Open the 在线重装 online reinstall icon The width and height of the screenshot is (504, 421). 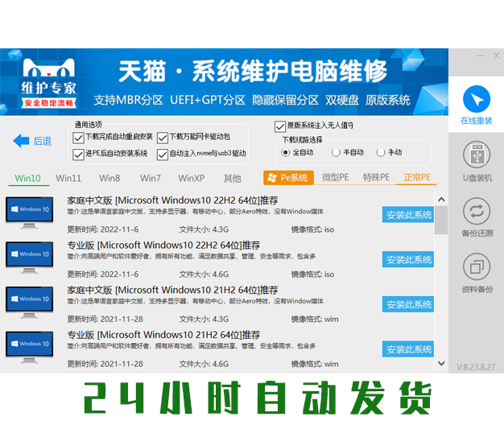[477, 99]
